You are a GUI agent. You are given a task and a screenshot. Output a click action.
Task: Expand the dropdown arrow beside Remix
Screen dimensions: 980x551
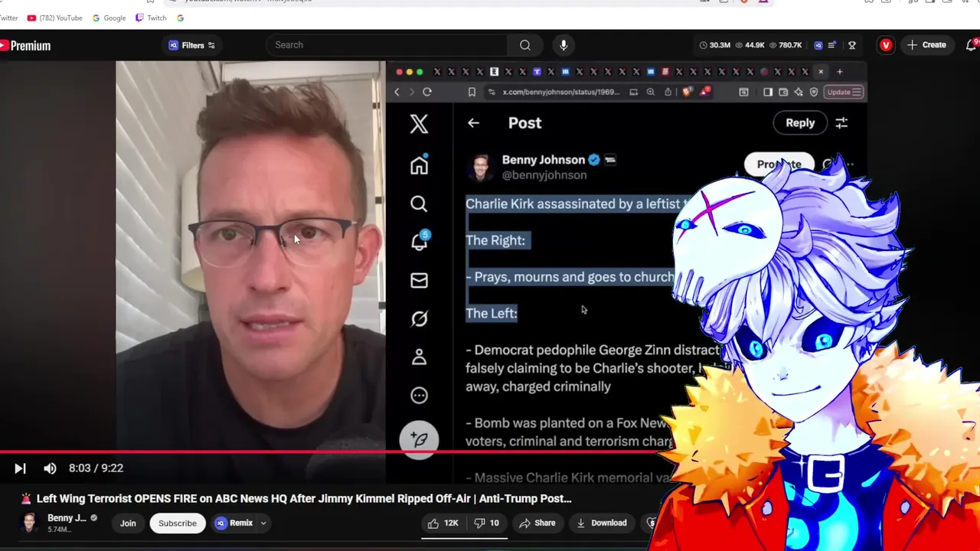[263, 523]
